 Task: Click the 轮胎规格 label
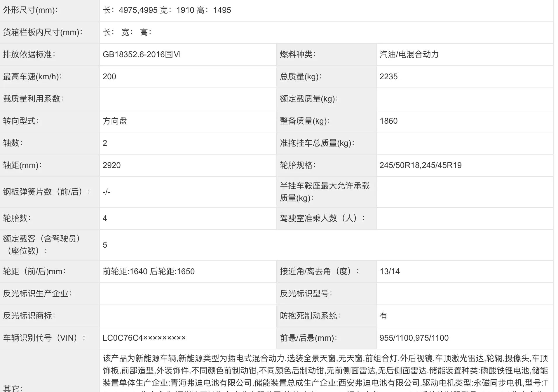point(298,165)
